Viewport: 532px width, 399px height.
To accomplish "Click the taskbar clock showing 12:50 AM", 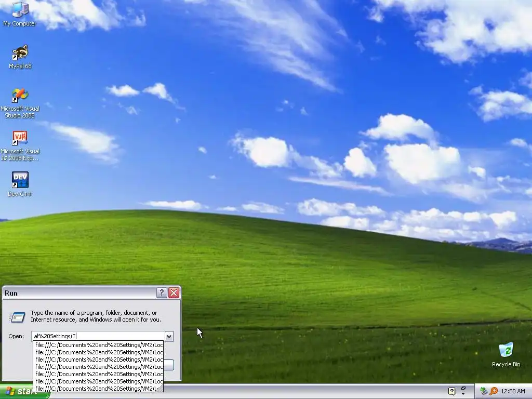I will pos(513,391).
